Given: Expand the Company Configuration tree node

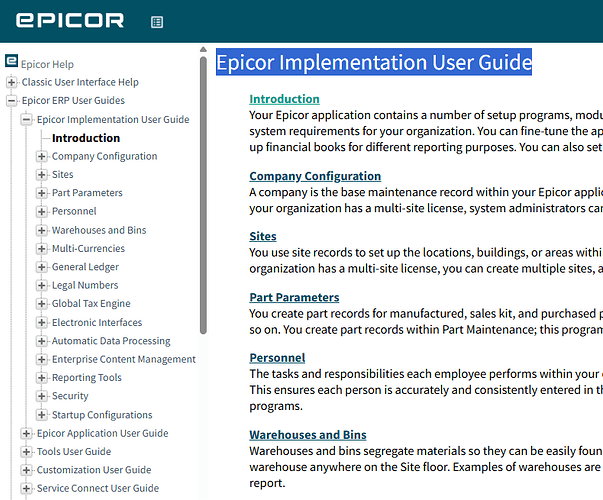Looking at the screenshot, I should pos(42,156).
